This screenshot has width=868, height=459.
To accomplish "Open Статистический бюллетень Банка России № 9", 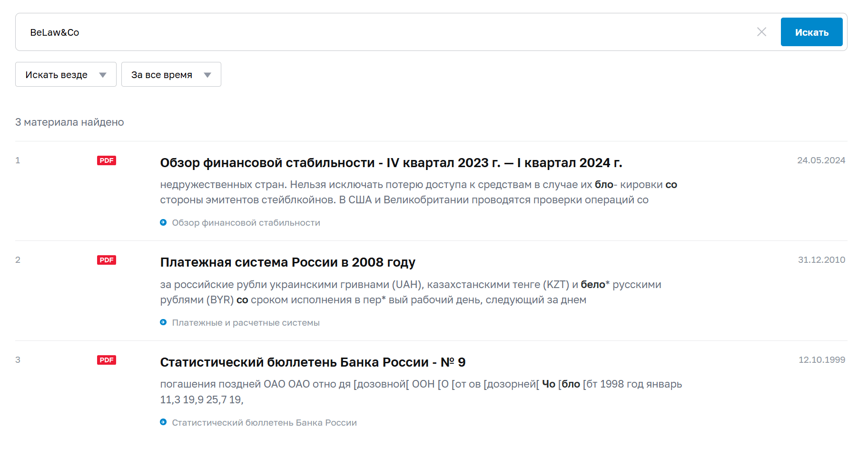I will [313, 362].
